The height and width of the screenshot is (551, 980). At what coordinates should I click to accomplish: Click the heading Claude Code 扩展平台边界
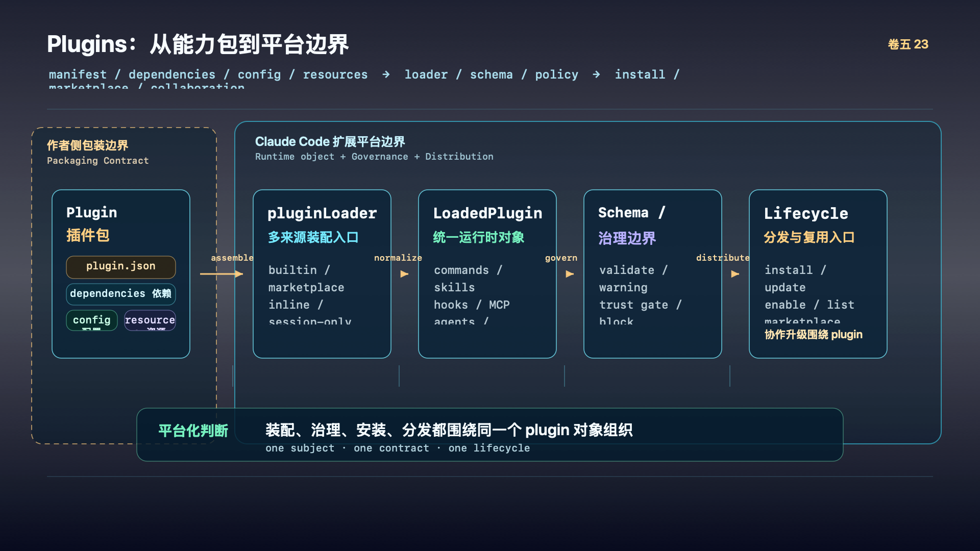click(330, 141)
